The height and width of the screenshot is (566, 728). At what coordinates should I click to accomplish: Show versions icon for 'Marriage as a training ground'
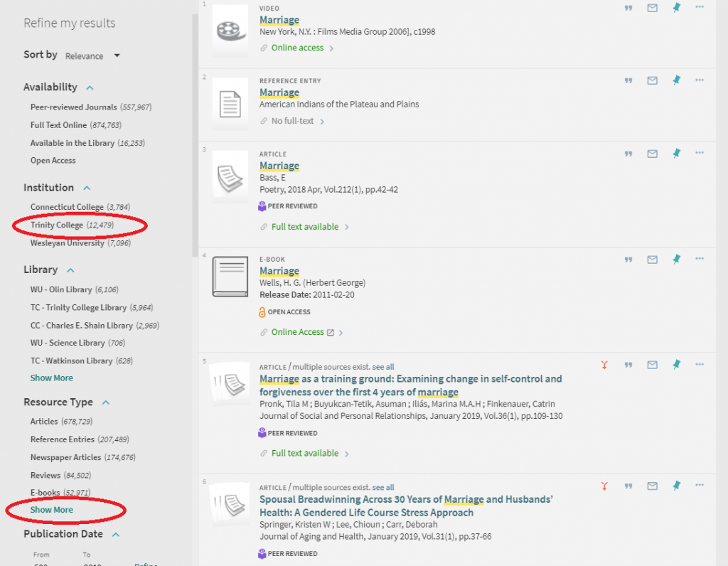604,365
